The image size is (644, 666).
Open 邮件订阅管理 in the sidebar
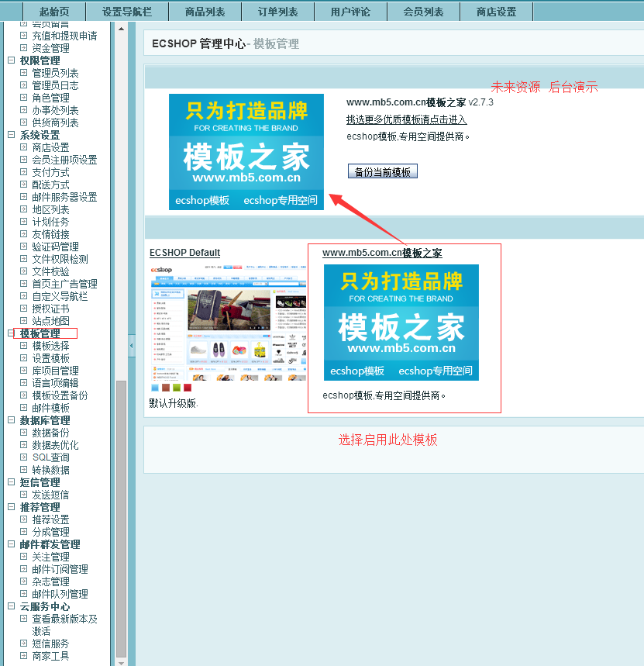coord(60,569)
